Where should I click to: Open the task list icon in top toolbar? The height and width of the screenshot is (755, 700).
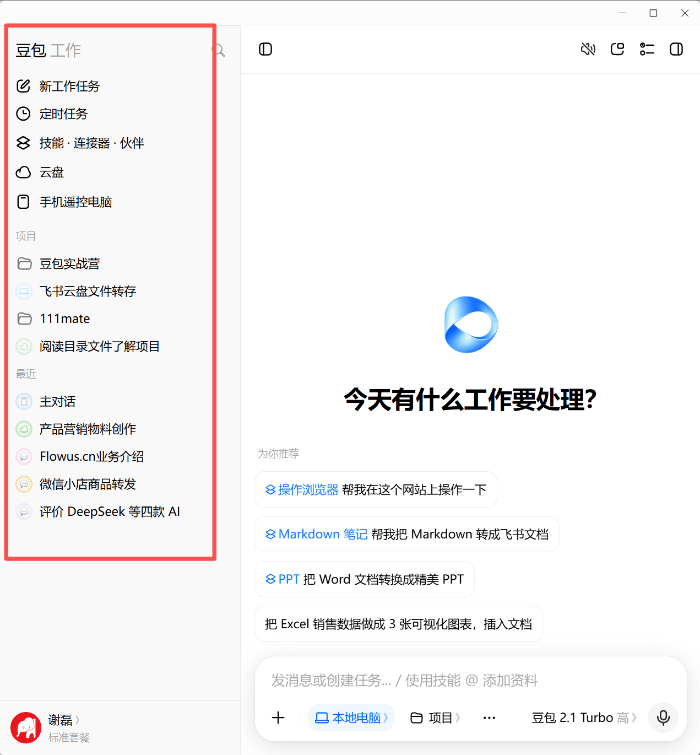[647, 50]
